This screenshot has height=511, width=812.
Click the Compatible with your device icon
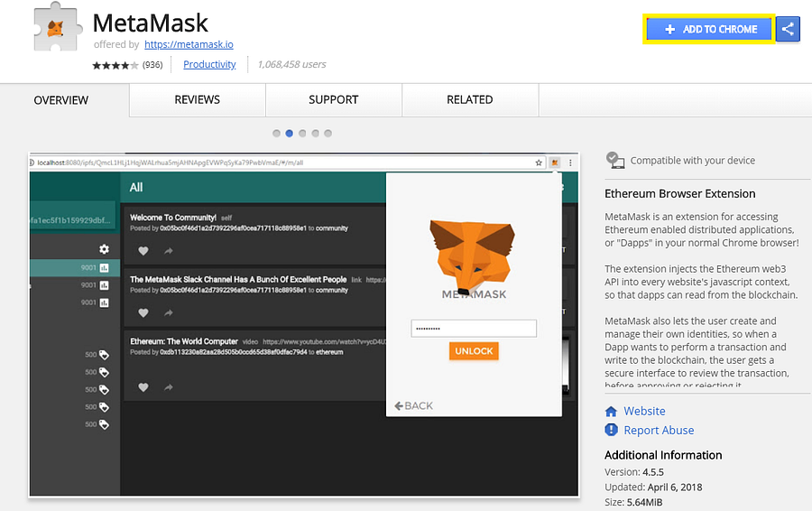pyautogui.click(x=615, y=160)
